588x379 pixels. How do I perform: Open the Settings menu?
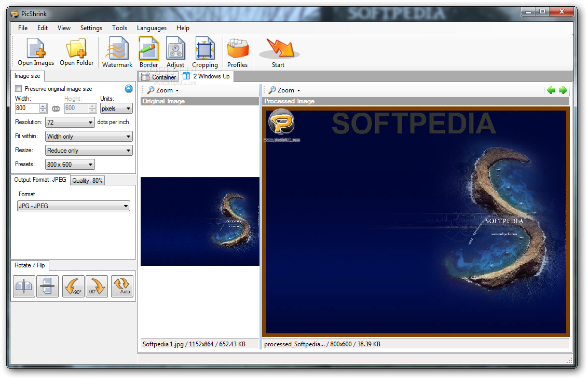click(x=91, y=28)
